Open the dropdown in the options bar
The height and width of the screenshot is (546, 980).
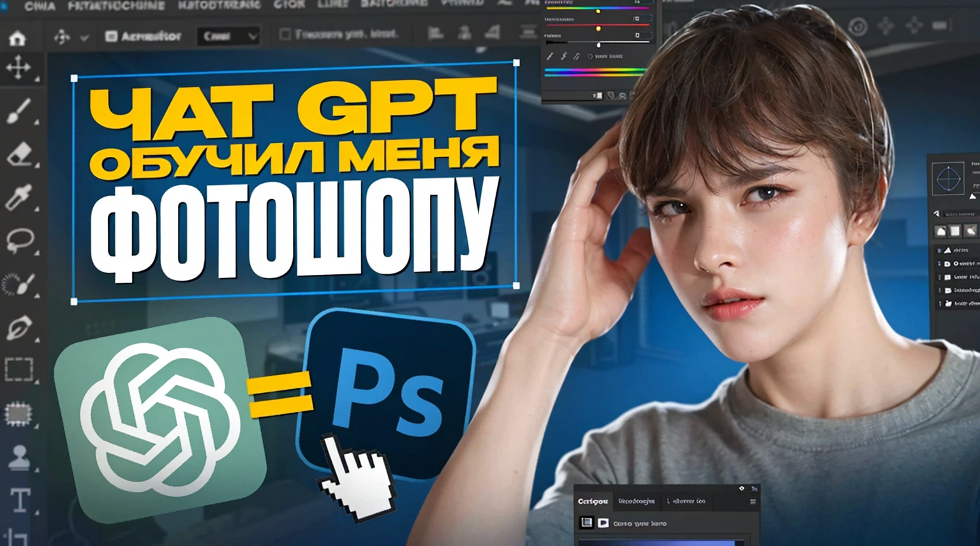pyautogui.click(x=228, y=36)
